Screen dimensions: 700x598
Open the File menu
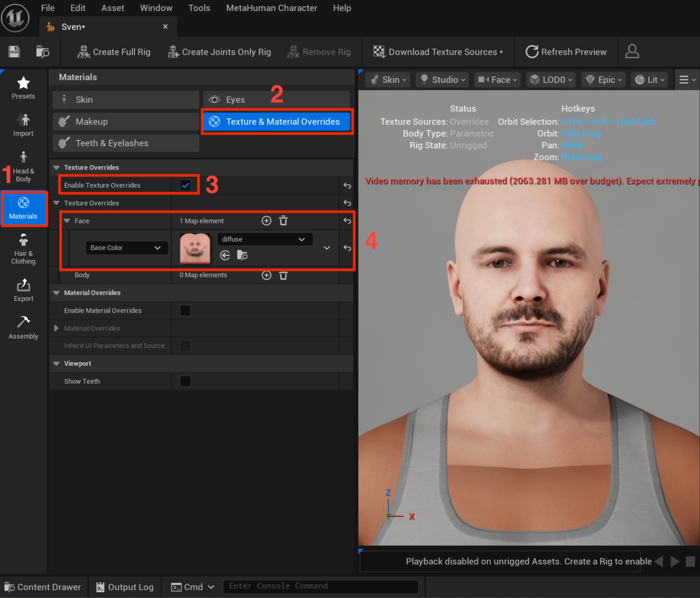point(48,8)
